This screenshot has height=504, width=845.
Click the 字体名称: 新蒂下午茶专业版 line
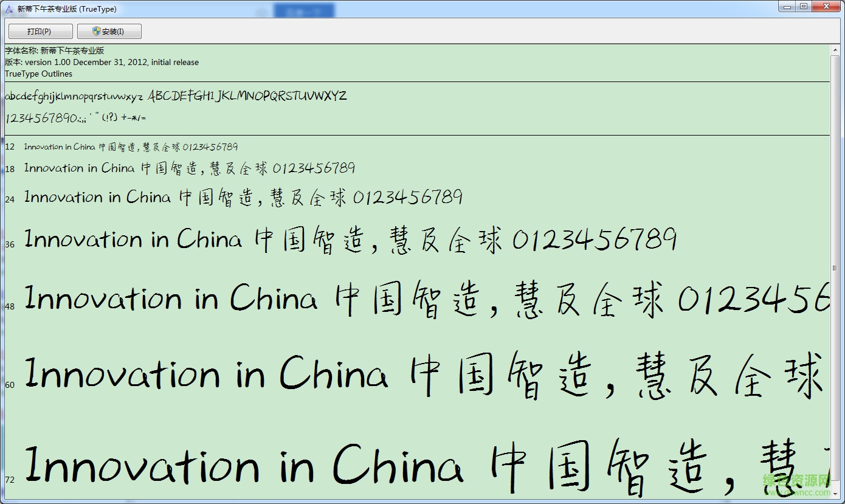[55, 50]
